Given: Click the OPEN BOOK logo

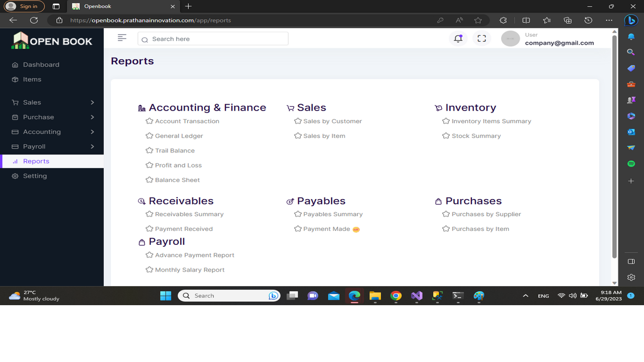Looking at the screenshot, I should [x=51, y=41].
